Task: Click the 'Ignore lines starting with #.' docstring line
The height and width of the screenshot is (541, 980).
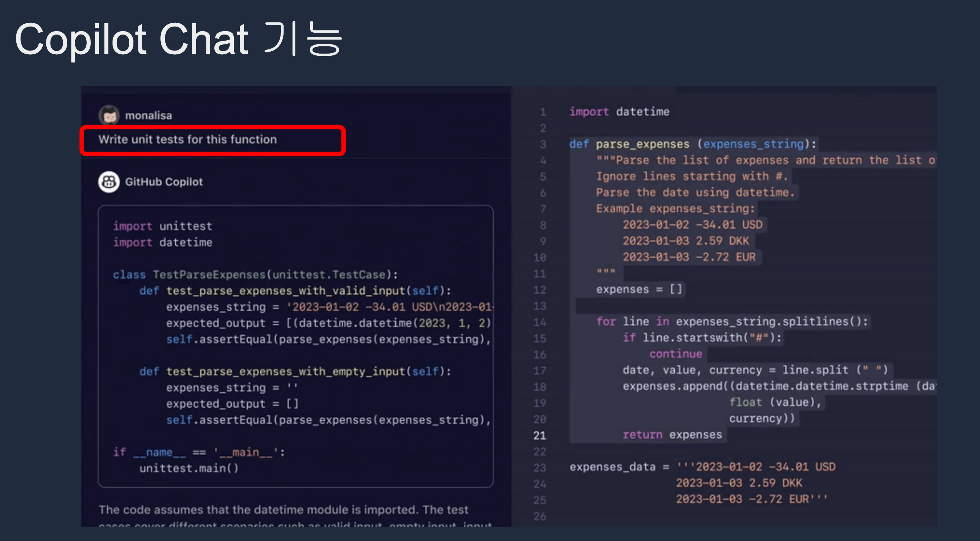Action: click(691, 176)
